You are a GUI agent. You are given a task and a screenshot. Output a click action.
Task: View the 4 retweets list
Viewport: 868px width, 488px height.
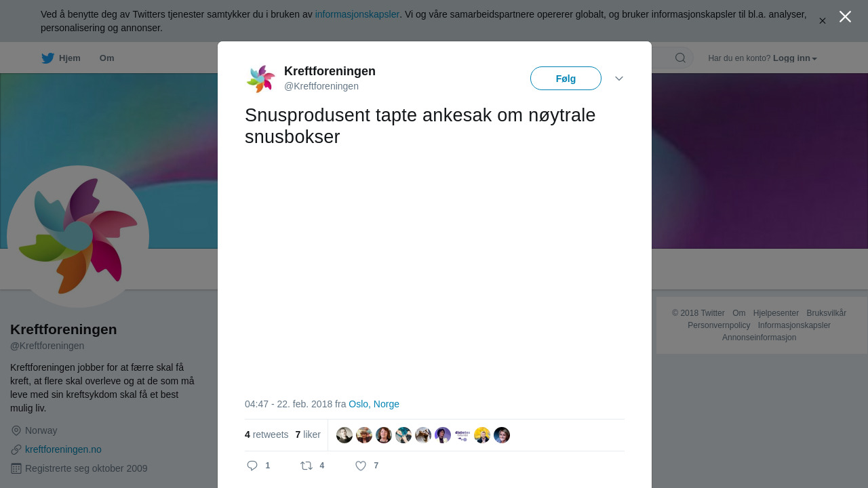coord(267,434)
